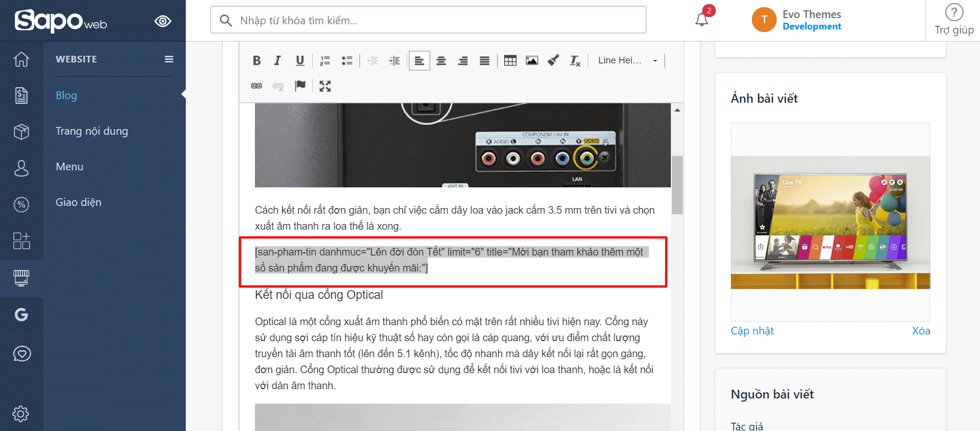Open the customers icon in sidebar
This screenshot has width=980, height=431.
coord(21,168)
